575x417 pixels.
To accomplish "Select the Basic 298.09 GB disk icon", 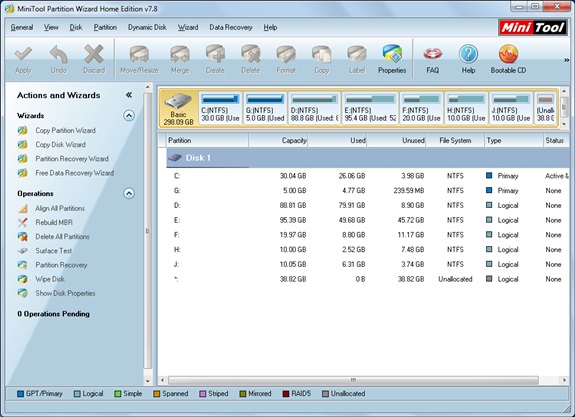I will click(x=179, y=109).
